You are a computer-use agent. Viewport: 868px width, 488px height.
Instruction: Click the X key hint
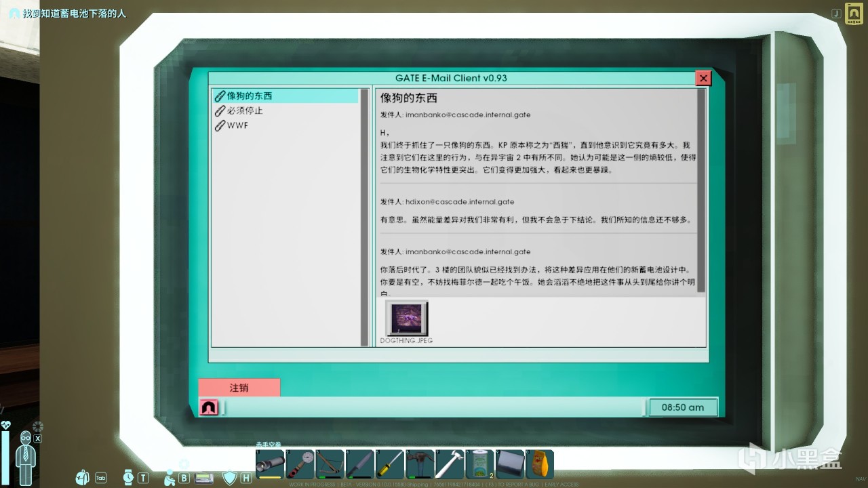coord(38,439)
